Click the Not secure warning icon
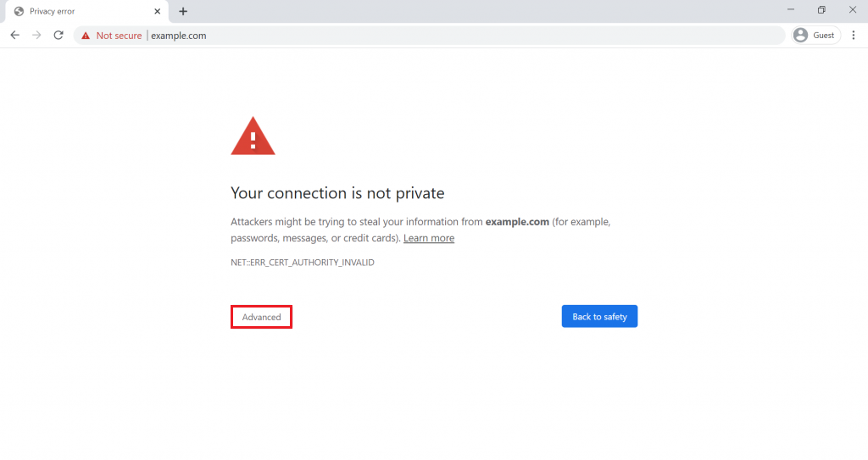 pyautogui.click(x=86, y=36)
